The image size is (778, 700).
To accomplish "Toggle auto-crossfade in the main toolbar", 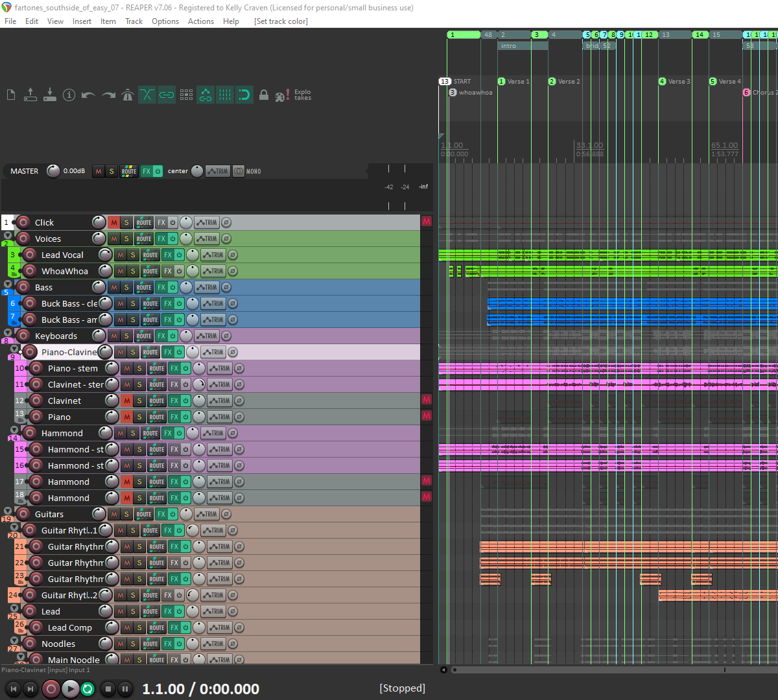I will point(147,95).
